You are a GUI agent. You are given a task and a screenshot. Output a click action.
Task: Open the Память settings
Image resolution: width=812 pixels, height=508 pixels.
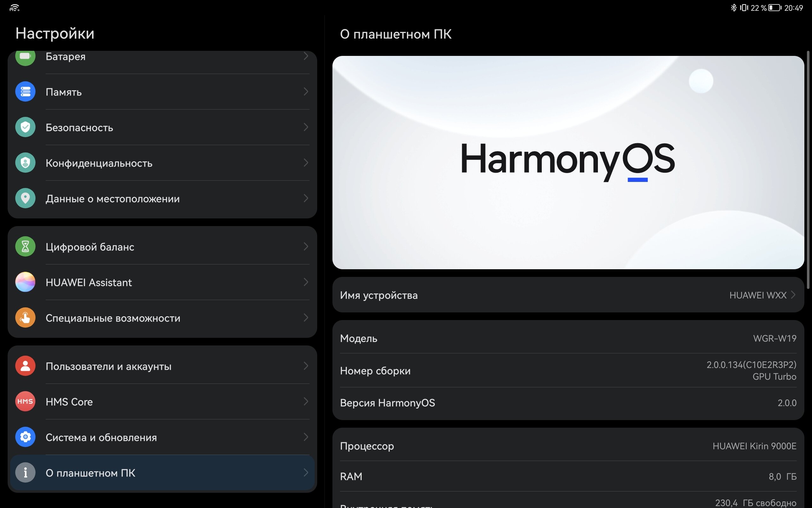coord(162,92)
